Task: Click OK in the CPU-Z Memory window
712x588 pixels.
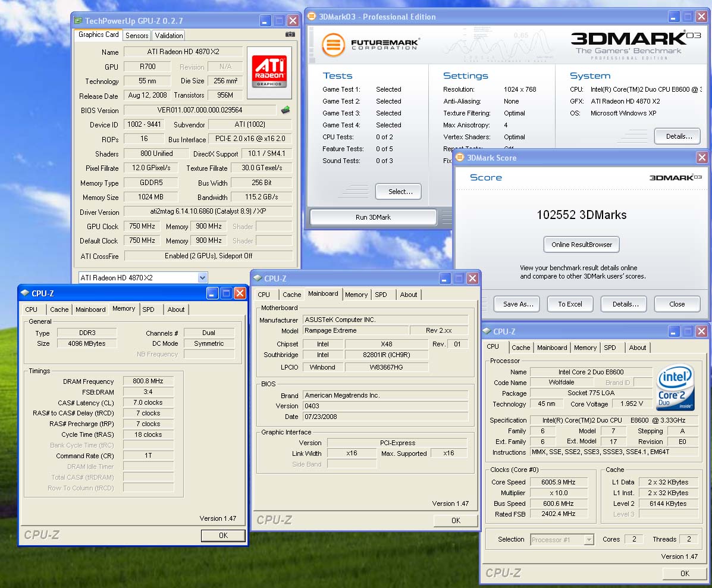Action: (x=224, y=536)
